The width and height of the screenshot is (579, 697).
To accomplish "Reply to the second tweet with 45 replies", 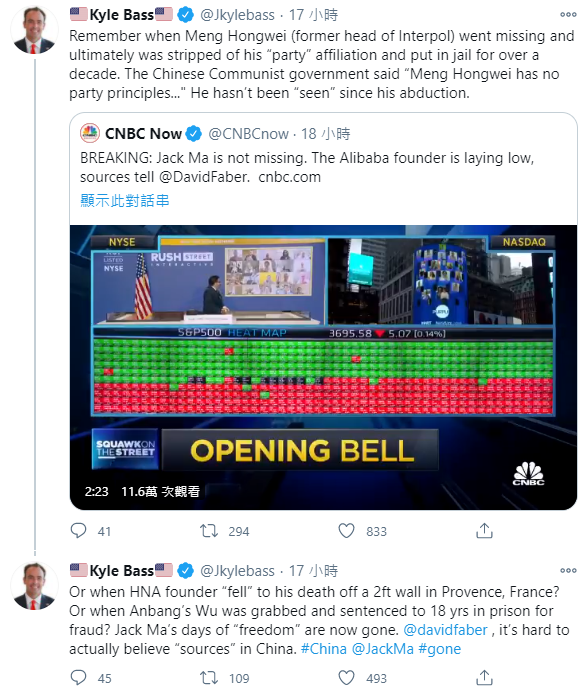I will tap(79, 678).
